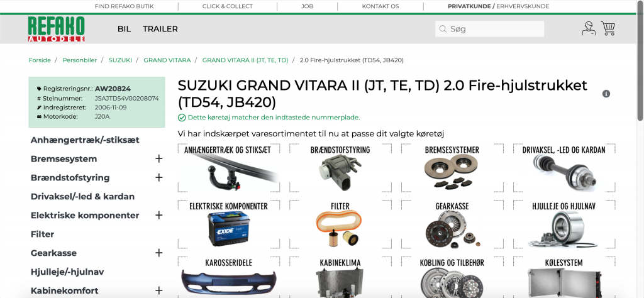
Task: Open the TRAILER menu
Action: [x=160, y=29]
